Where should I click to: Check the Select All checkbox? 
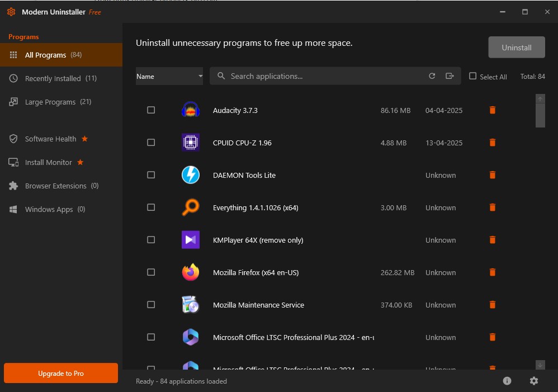(473, 76)
